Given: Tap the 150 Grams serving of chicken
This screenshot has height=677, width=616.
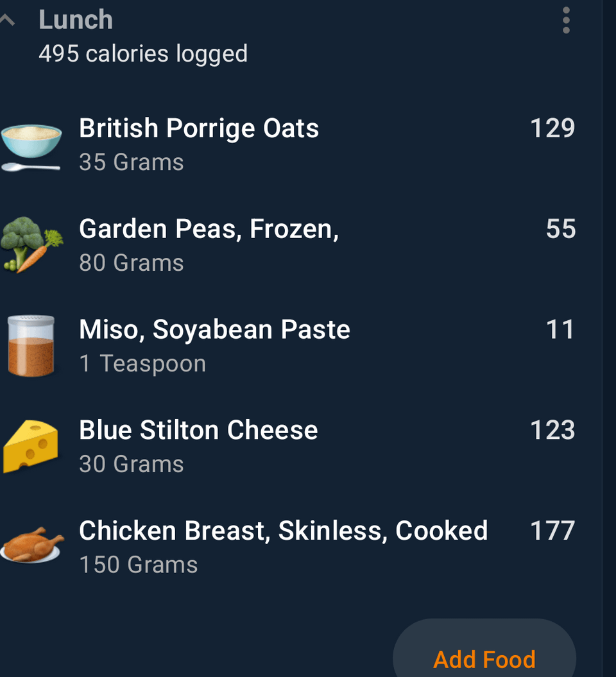Looking at the screenshot, I should [x=139, y=565].
